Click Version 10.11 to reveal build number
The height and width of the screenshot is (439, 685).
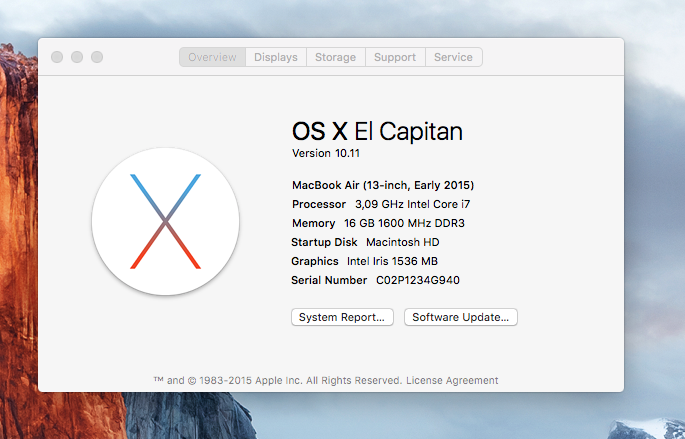coord(324,153)
